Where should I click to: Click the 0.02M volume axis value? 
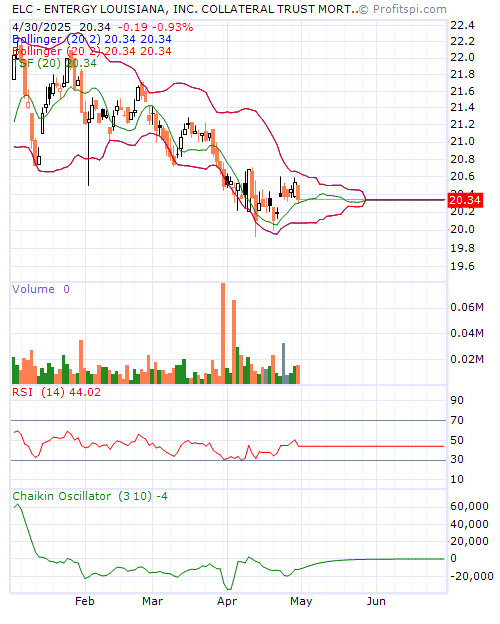[x=467, y=359]
